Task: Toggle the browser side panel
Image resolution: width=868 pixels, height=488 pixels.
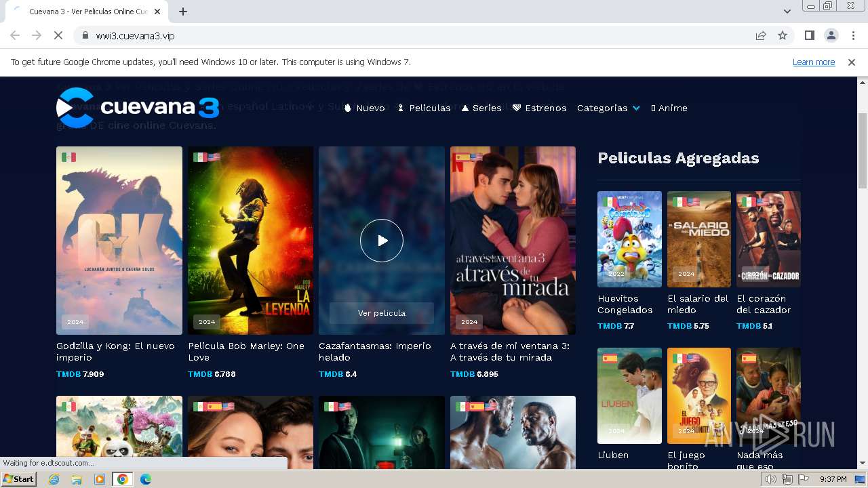Action: [809, 36]
